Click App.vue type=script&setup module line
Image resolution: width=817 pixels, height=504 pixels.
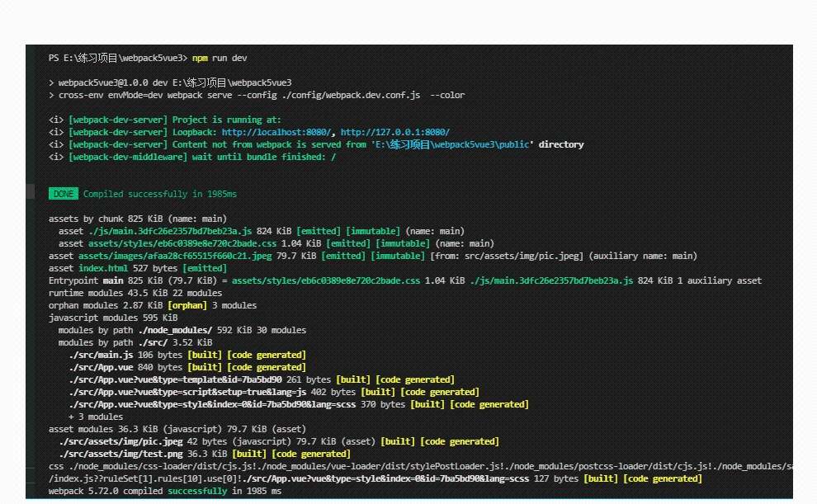273,392
